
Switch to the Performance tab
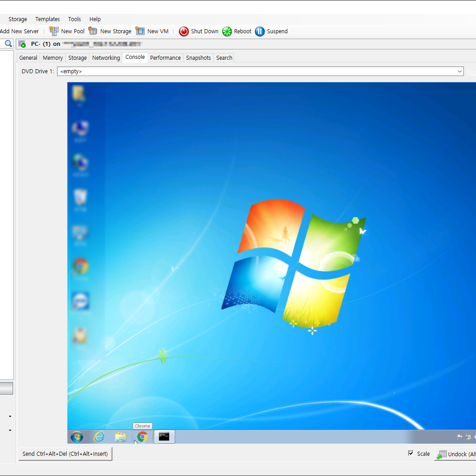[x=165, y=58]
